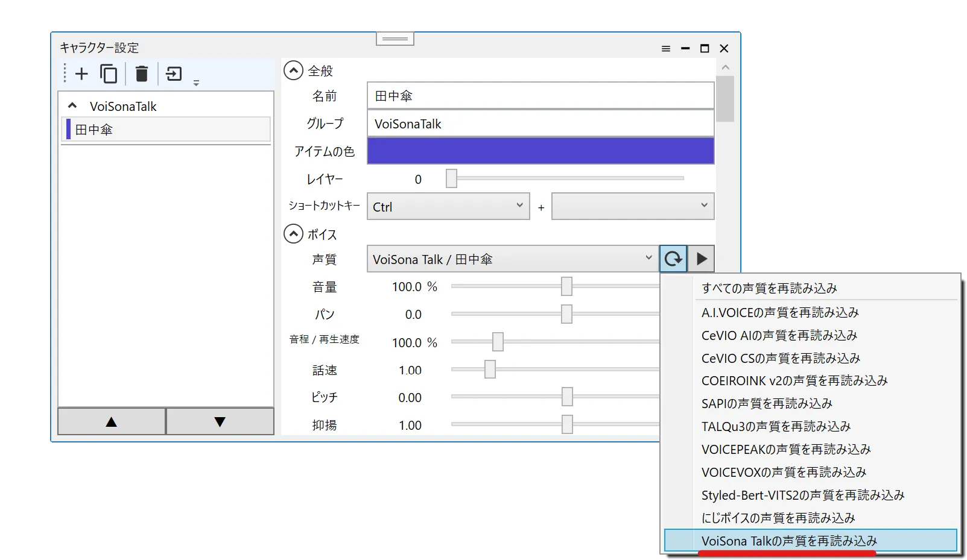
Task: Open the panel hamburger menu
Action: point(666,49)
